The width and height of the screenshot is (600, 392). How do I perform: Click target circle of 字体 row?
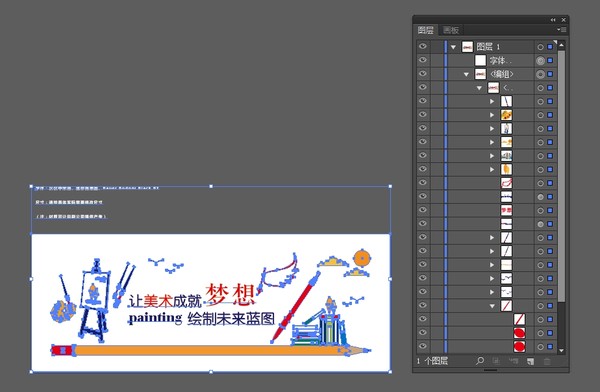coord(540,60)
